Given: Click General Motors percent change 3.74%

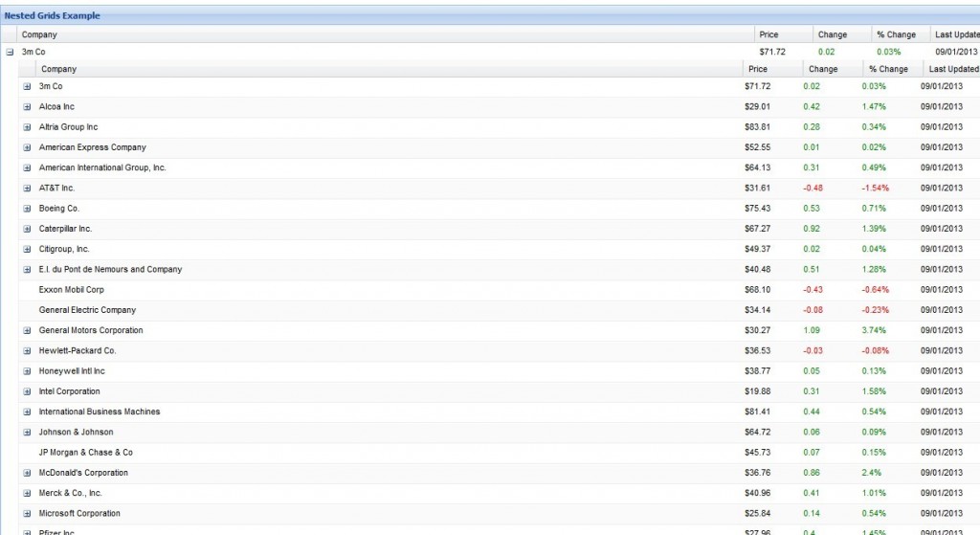Looking at the screenshot, I should (x=874, y=330).
